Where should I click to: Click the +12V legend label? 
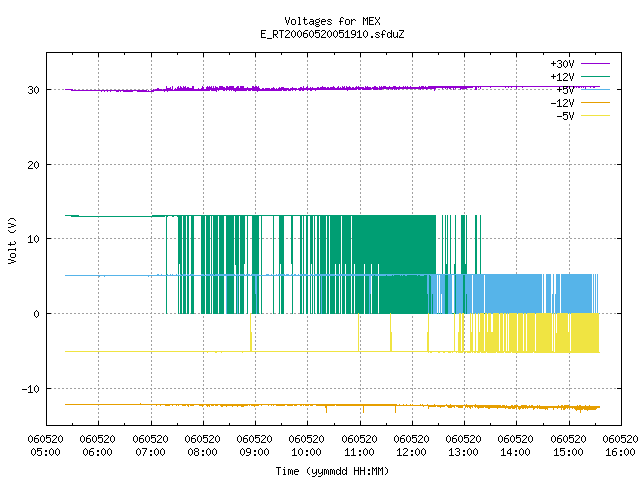pos(562,77)
